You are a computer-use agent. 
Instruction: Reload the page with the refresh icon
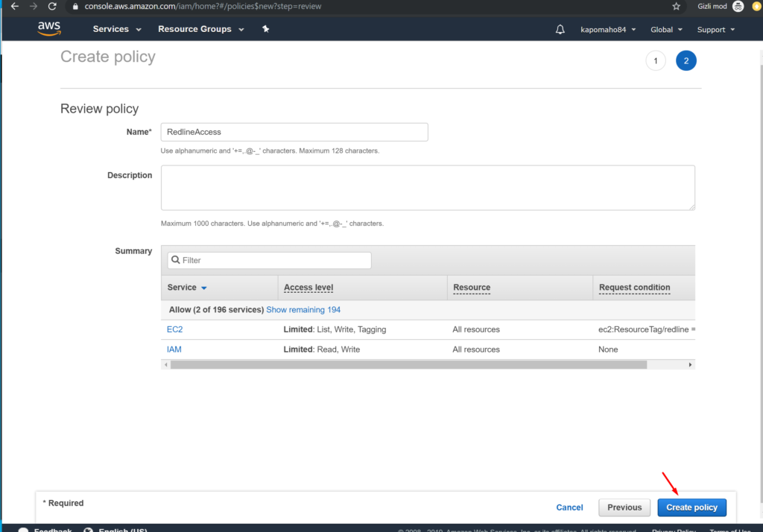coord(52,6)
